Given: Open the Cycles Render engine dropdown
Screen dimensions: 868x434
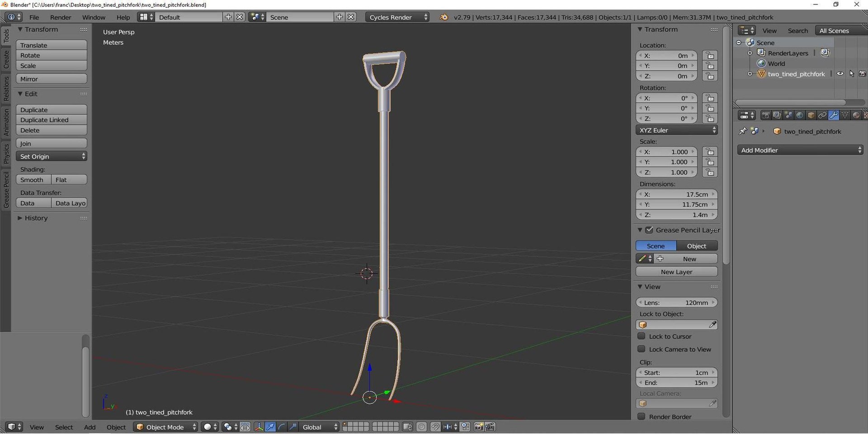Looking at the screenshot, I should coord(397,17).
